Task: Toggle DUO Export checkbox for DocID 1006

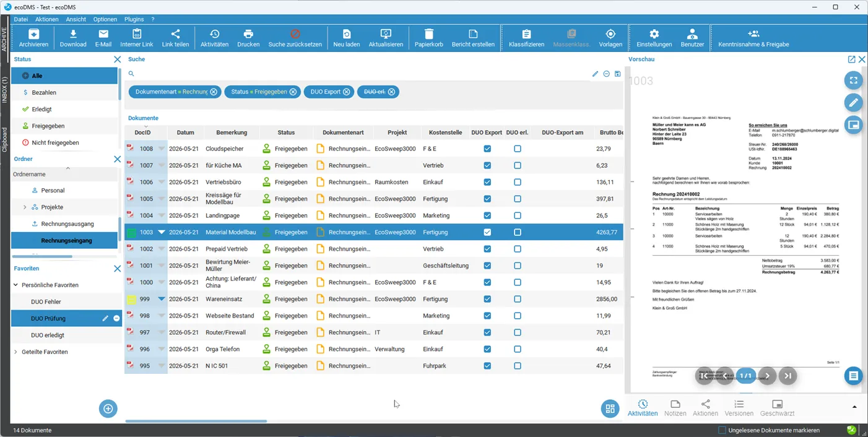Action: pyautogui.click(x=487, y=182)
